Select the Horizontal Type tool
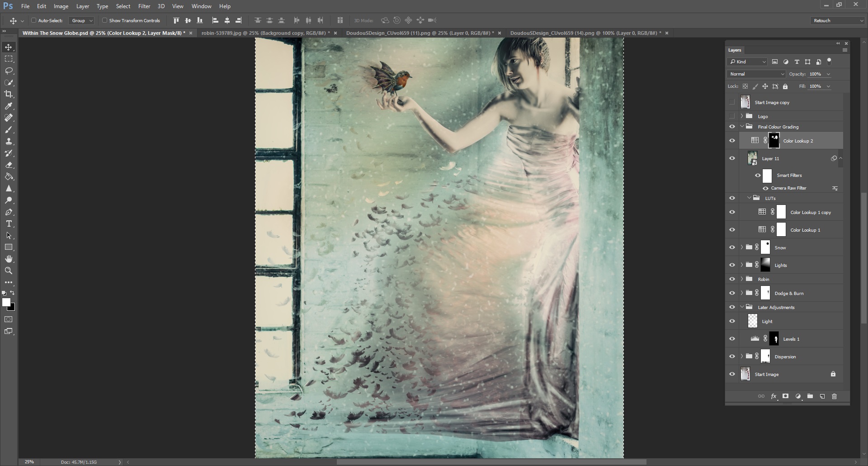This screenshot has height=466, width=868. 9,223
